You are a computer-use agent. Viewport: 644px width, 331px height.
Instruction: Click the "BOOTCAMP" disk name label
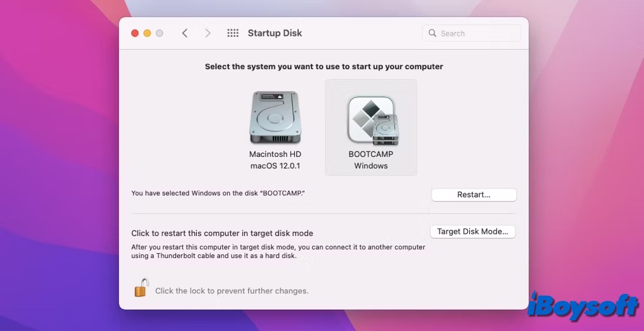(371, 155)
